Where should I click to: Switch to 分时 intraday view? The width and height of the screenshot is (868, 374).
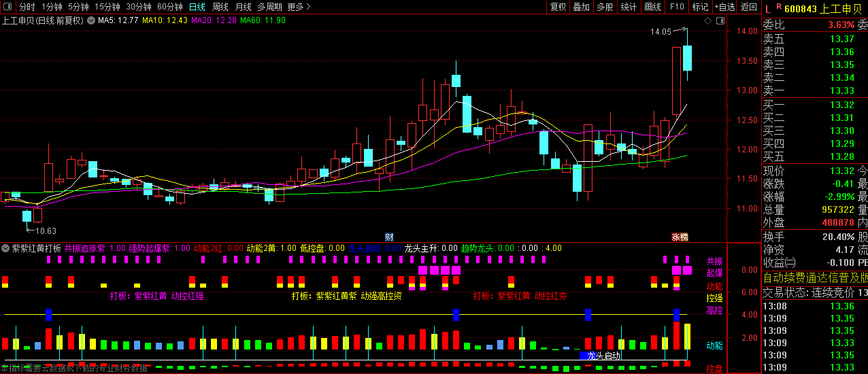point(27,7)
